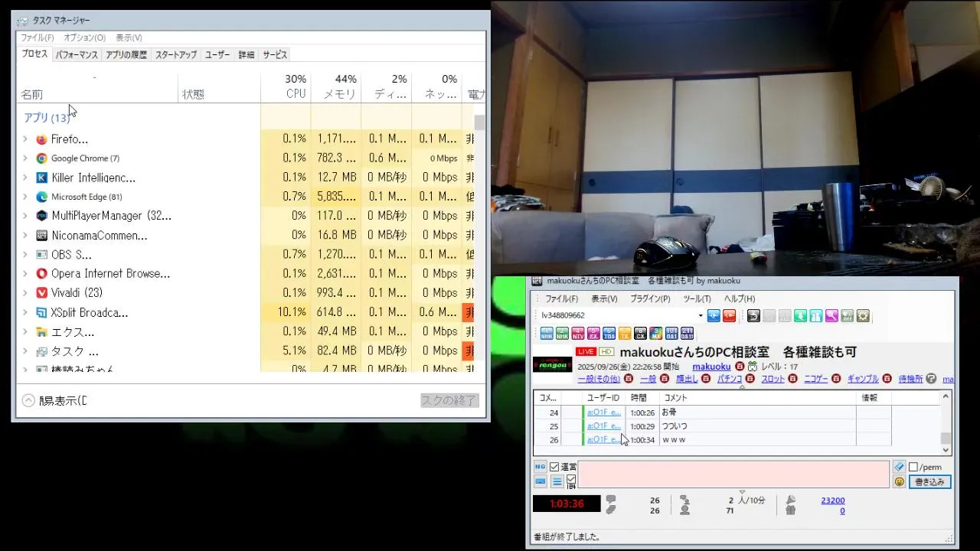980x551 pixels.
Task: Click the broadcast thumbnail rengou image
Action: click(x=552, y=365)
